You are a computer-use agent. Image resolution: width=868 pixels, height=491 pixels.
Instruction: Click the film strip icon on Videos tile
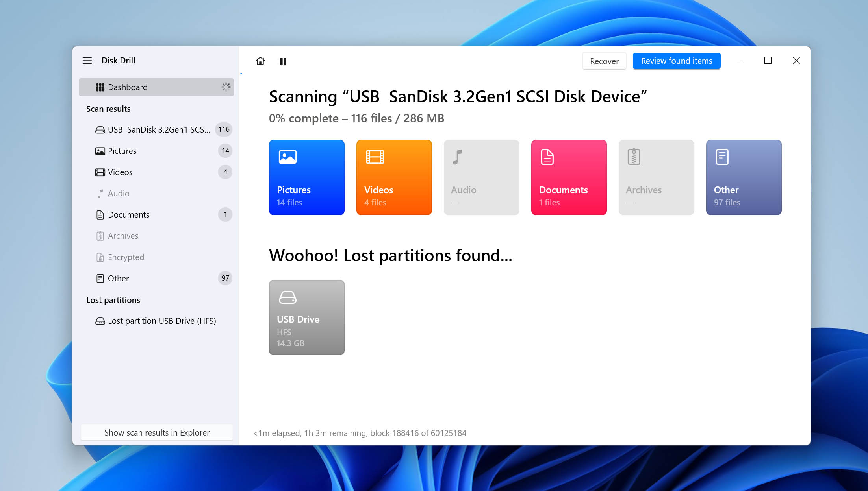coord(375,157)
